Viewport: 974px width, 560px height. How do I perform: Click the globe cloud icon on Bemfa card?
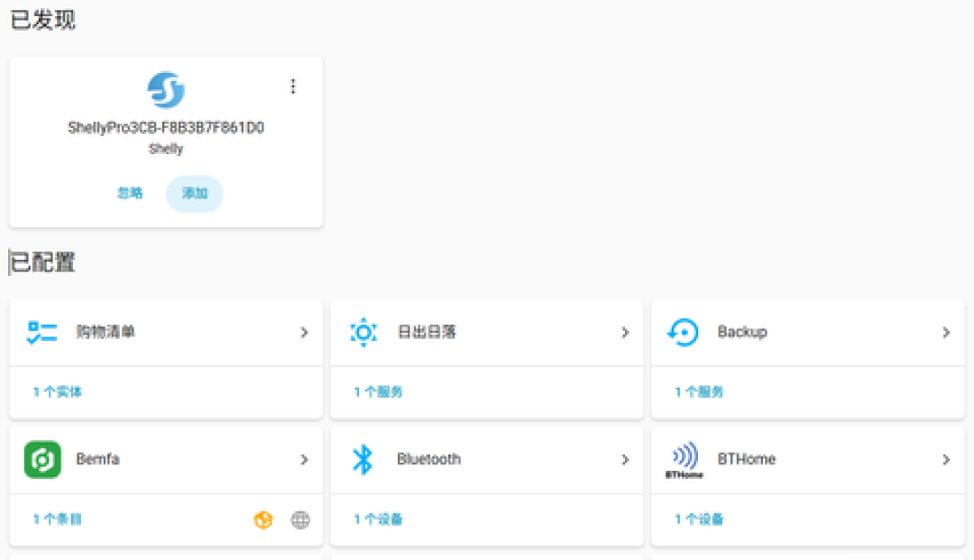pyautogui.click(x=300, y=519)
